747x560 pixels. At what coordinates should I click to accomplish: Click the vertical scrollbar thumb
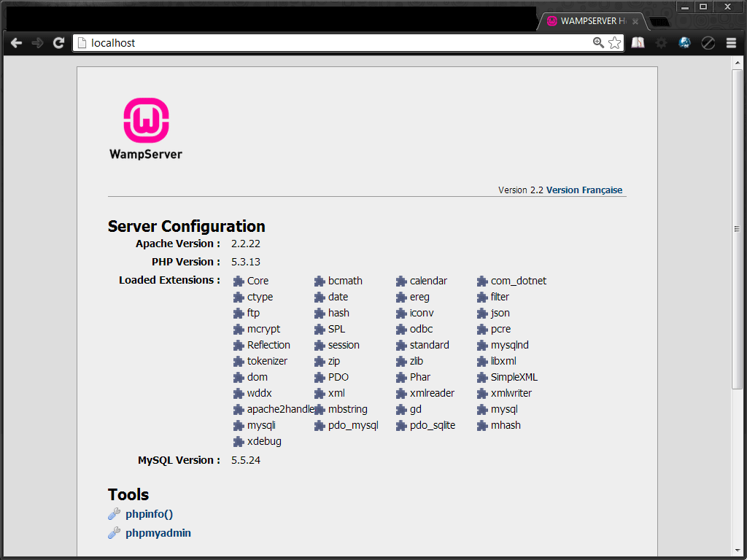click(x=737, y=229)
